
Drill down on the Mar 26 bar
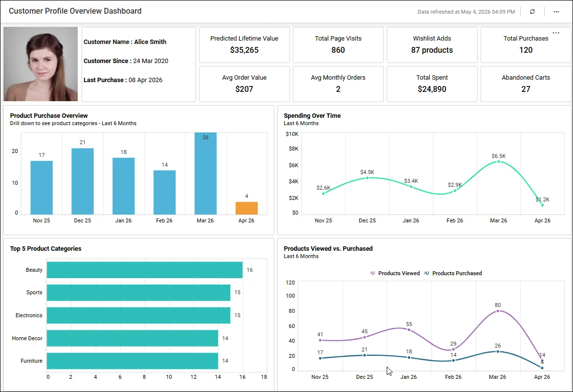tap(205, 174)
